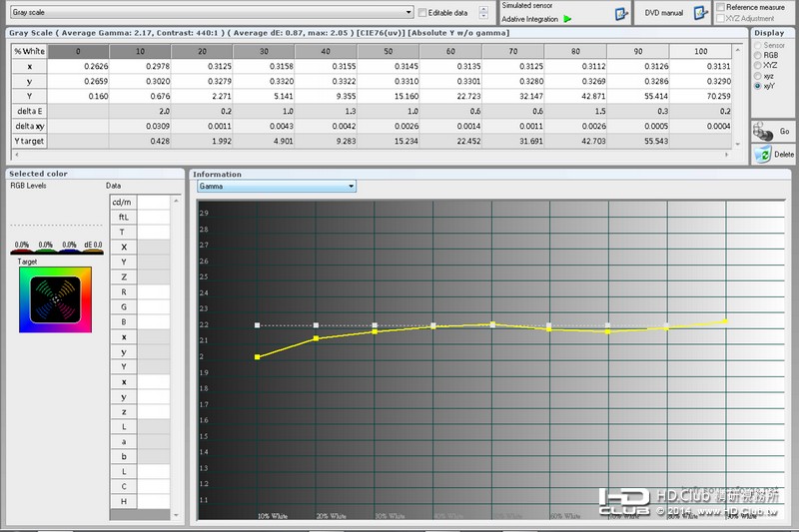
Task: Start measurement with green play arrow
Action: [567, 19]
